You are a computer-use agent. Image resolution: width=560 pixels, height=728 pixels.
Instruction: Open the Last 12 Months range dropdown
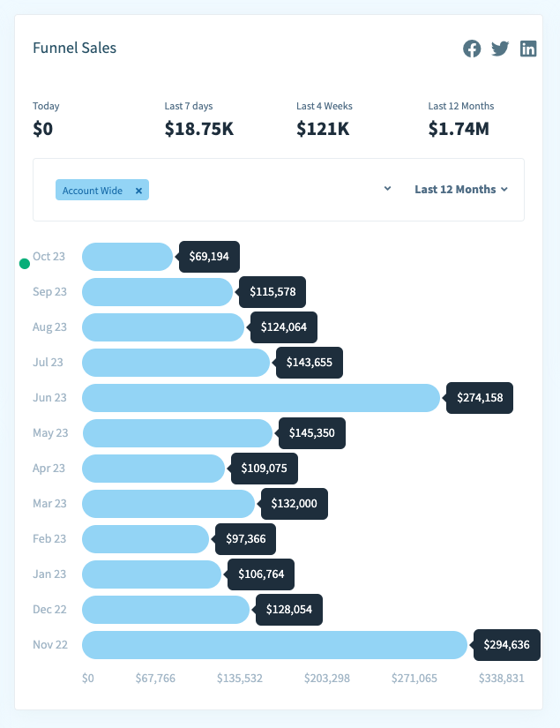tap(461, 189)
